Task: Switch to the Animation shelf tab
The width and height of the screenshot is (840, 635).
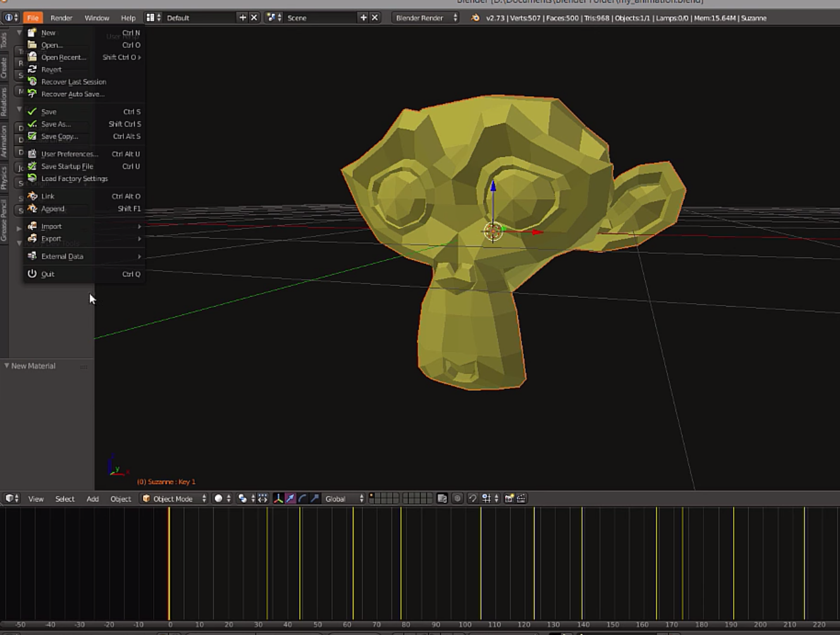Action: (x=4, y=140)
